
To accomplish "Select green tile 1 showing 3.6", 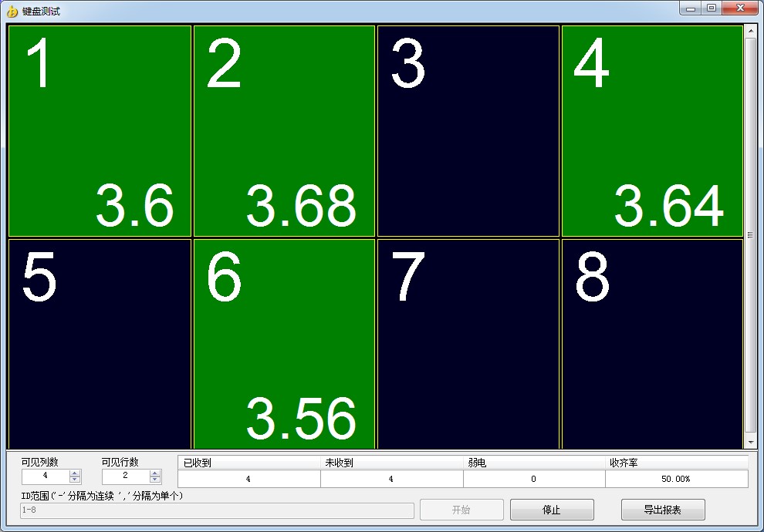I will click(x=100, y=131).
